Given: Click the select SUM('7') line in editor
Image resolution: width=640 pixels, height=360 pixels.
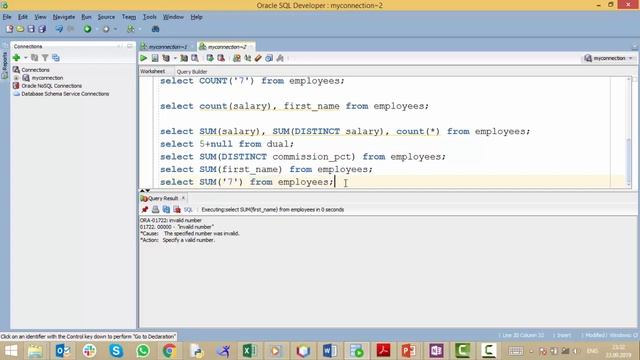Looking at the screenshot, I should [247, 182].
